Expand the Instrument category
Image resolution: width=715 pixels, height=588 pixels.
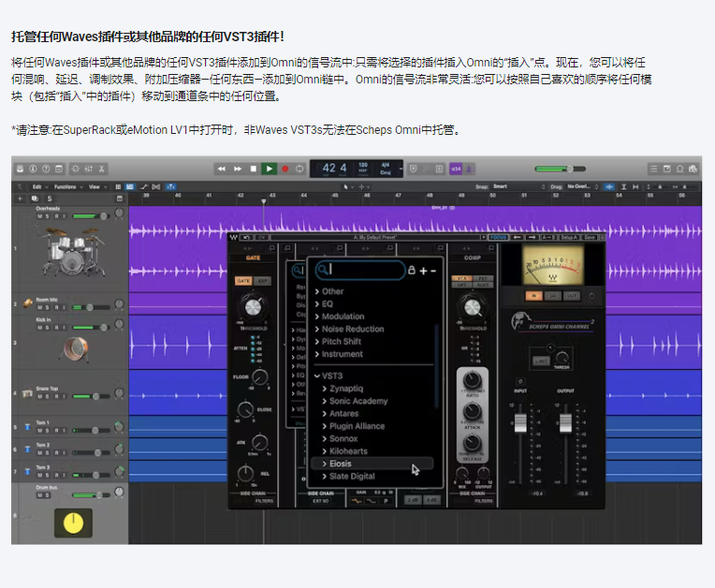coord(339,354)
